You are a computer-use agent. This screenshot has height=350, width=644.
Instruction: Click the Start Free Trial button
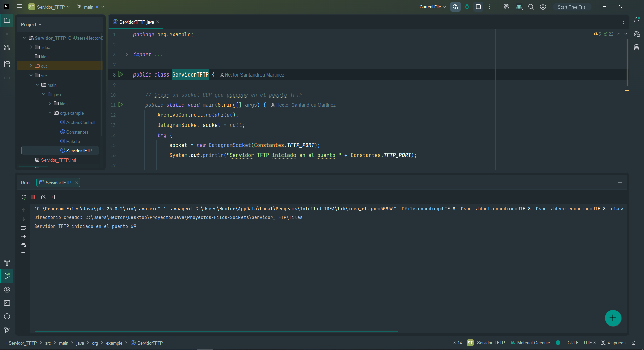coord(572,7)
